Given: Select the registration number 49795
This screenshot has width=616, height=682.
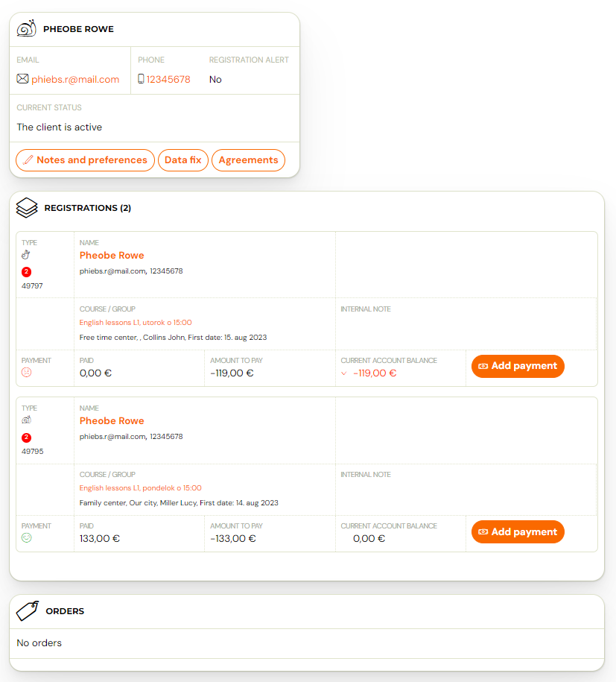Looking at the screenshot, I should pyautogui.click(x=33, y=451).
